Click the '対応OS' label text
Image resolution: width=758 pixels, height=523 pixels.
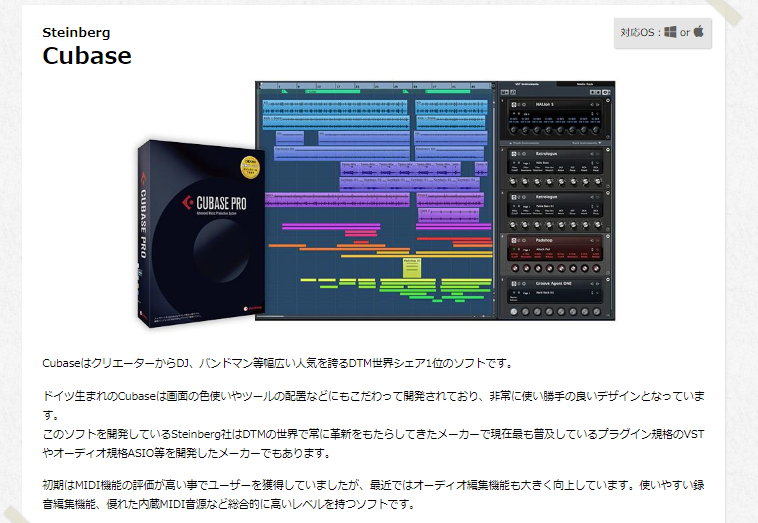[x=637, y=32]
